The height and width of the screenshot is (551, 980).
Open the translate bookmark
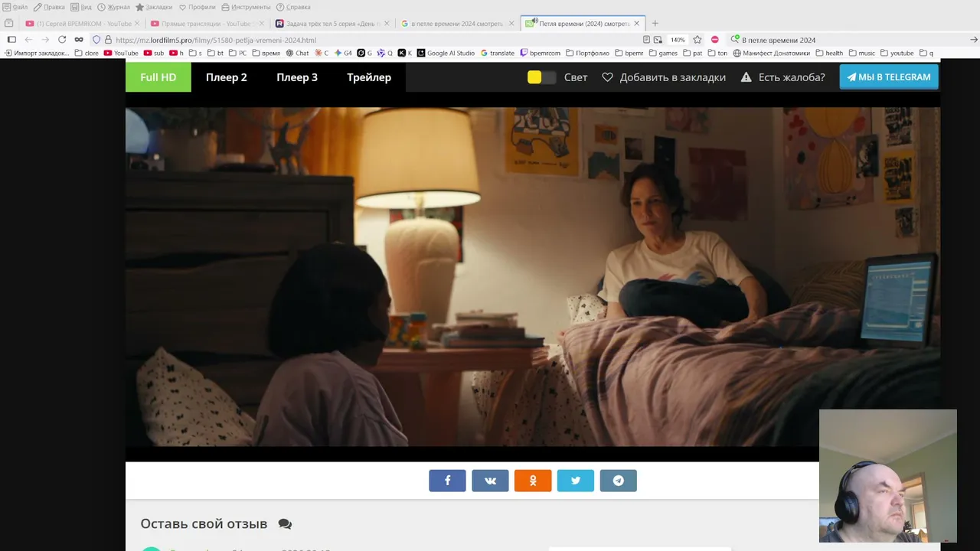click(x=498, y=54)
